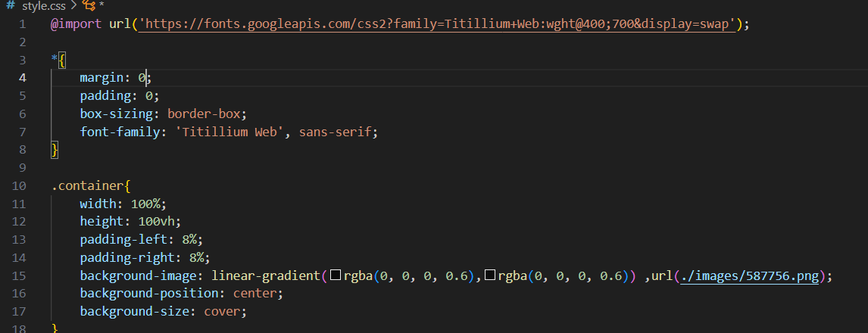Click line number 1 in the gutter
The width and height of the screenshot is (868, 333).
[x=23, y=24]
